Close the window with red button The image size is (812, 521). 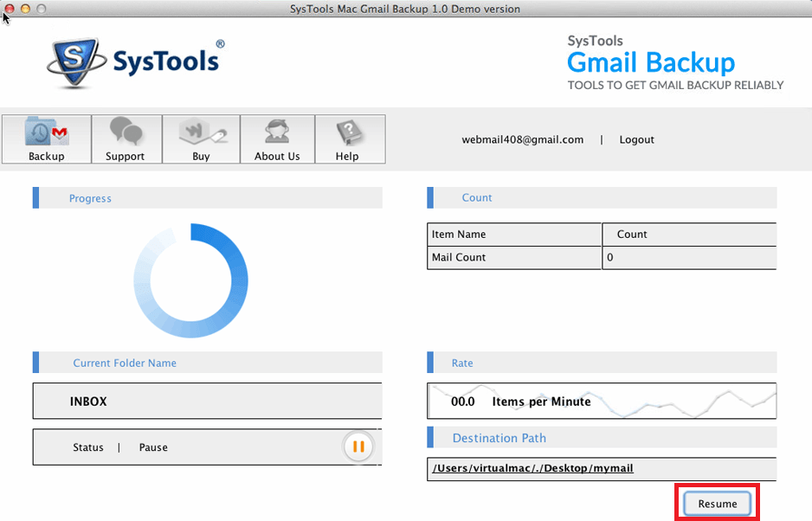pos(10,9)
